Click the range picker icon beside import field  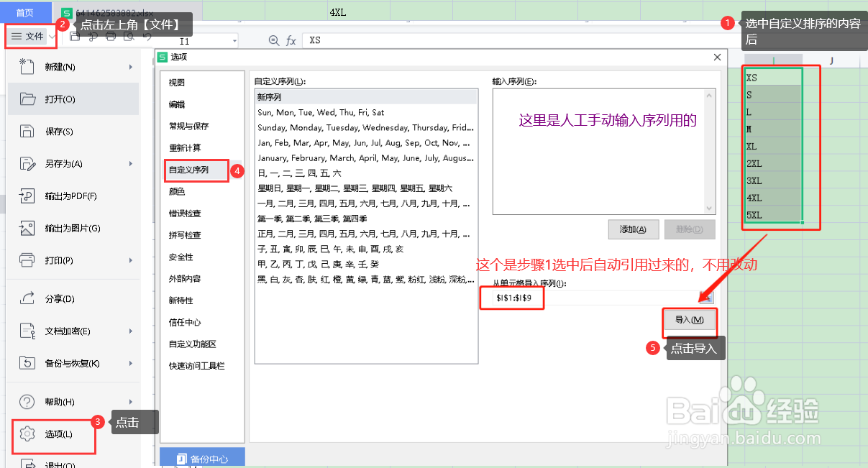706,298
